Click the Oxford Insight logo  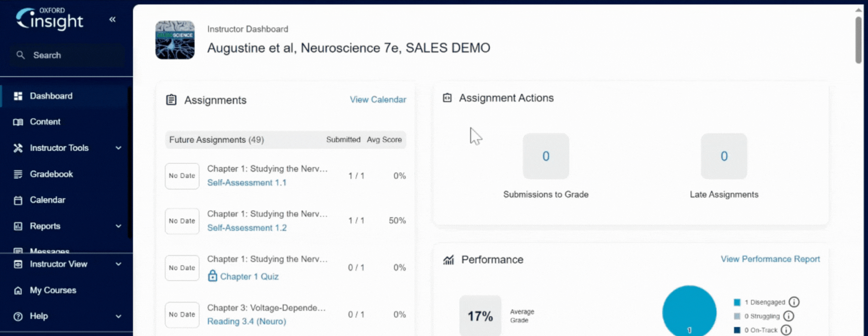[x=50, y=19]
